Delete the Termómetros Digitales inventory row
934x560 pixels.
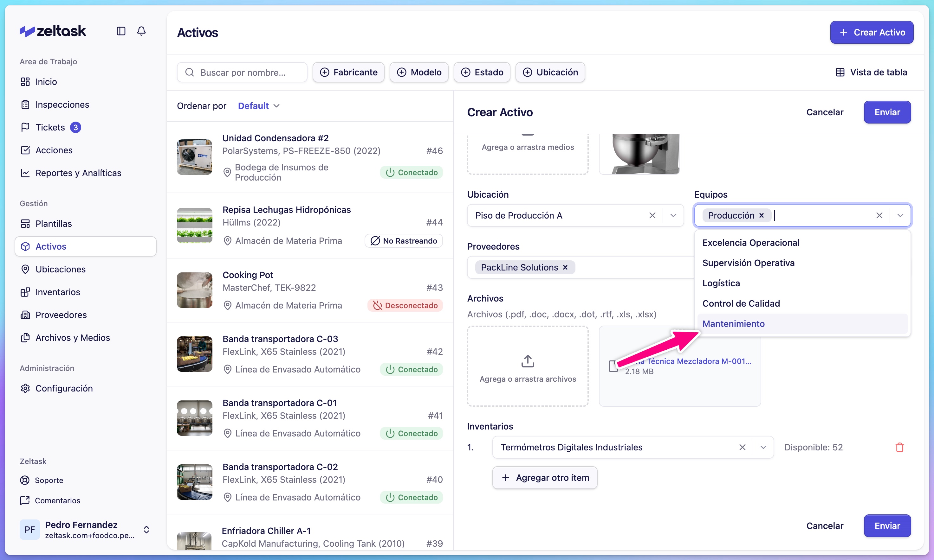(x=900, y=447)
